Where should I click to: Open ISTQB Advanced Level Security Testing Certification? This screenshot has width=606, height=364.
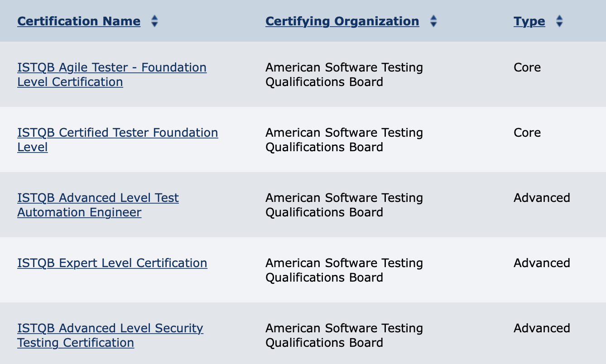(x=110, y=335)
